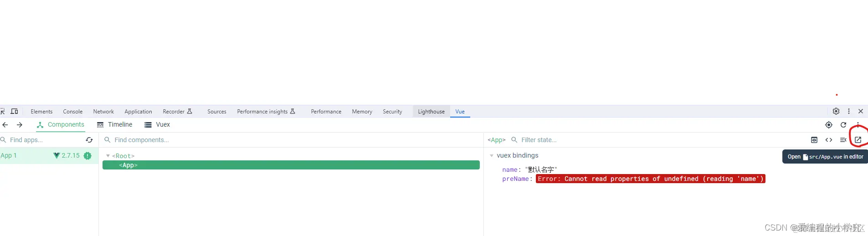
Task: Open DevTools settings gear
Action: [x=836, y=111]
